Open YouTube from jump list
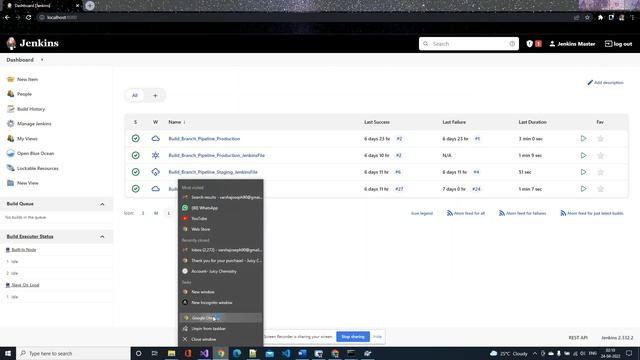The image size is (640, 360). (220, 218)
